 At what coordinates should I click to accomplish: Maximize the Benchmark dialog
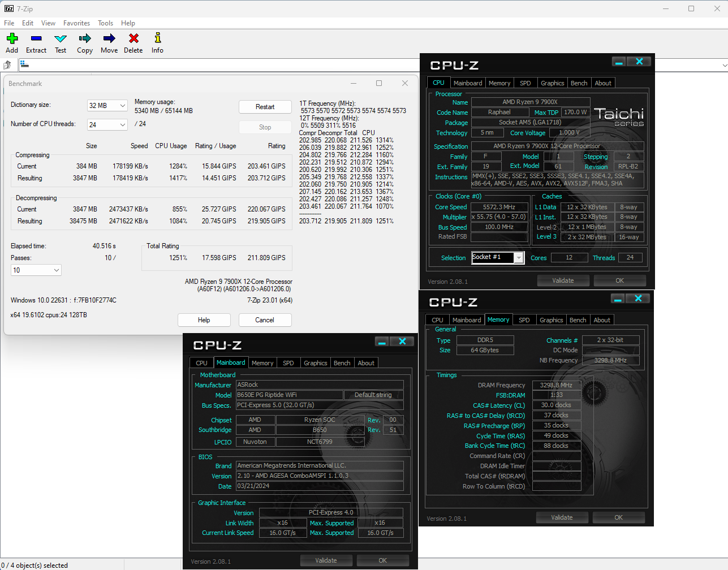click(x=379, y=83)
